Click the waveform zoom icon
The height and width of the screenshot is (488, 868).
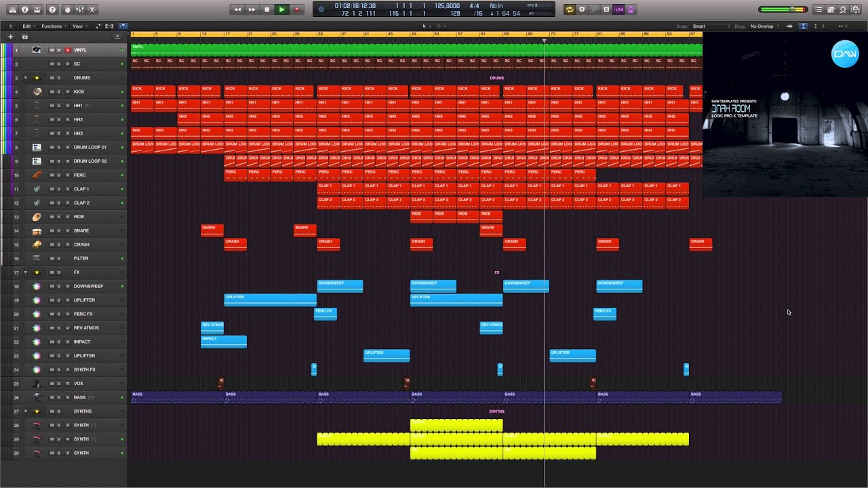click(789, 26)
